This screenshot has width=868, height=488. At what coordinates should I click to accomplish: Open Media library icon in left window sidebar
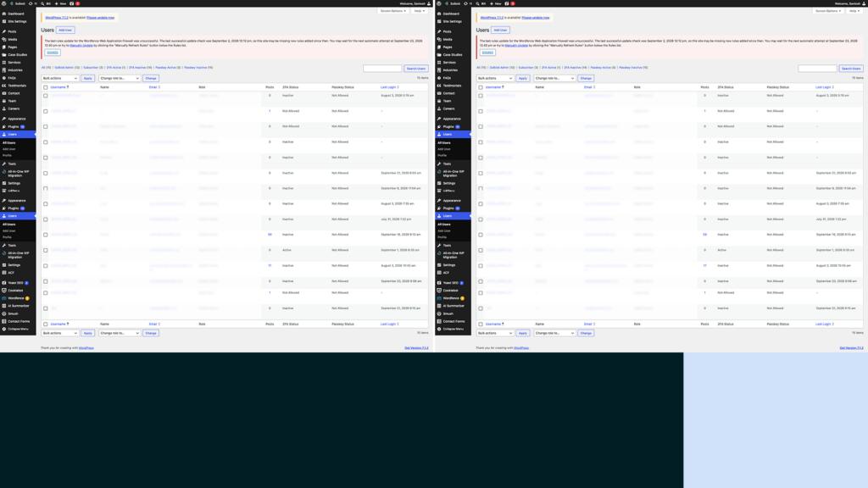coord(4,39)
